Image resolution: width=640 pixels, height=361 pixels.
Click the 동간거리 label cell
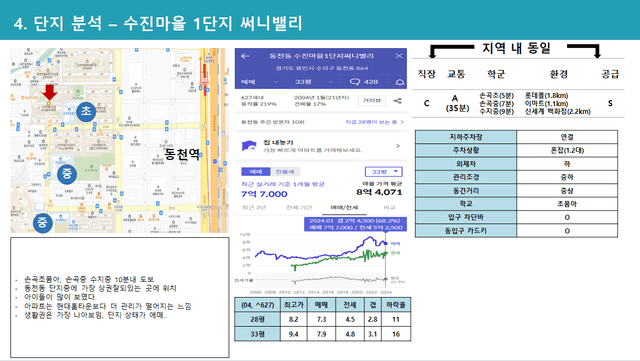click(466, 190)
